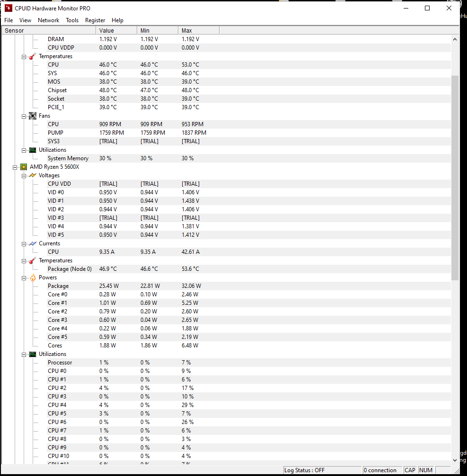Collapse the motherboard Temperatures section
The image size is (467, 476).
tap(24, 57)
